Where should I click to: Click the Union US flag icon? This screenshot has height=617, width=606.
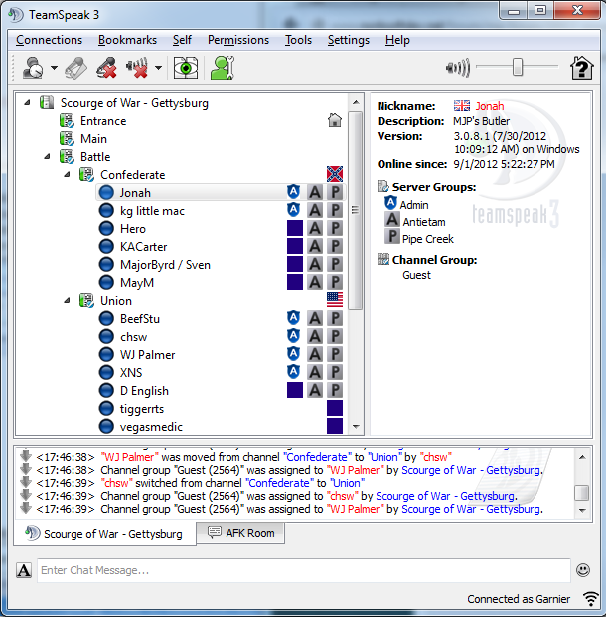pos(335,300)
